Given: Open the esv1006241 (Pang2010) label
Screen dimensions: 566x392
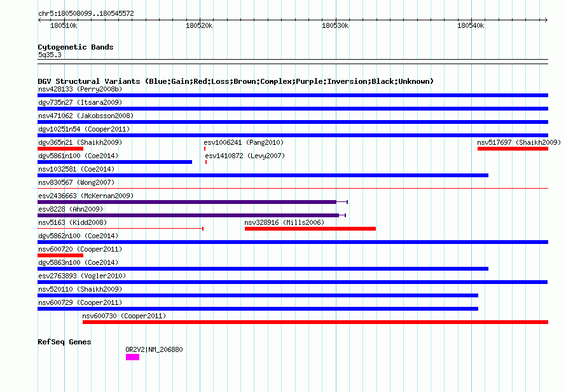Looking at the screenshot, I should [244, 142].
